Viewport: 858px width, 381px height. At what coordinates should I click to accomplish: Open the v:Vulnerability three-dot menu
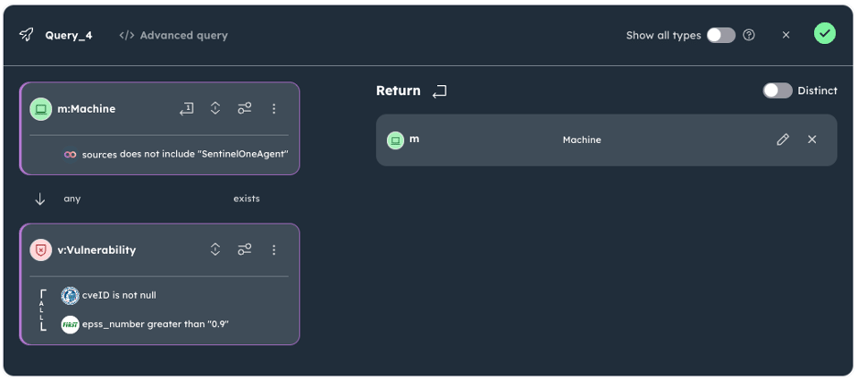pos(274,250)
